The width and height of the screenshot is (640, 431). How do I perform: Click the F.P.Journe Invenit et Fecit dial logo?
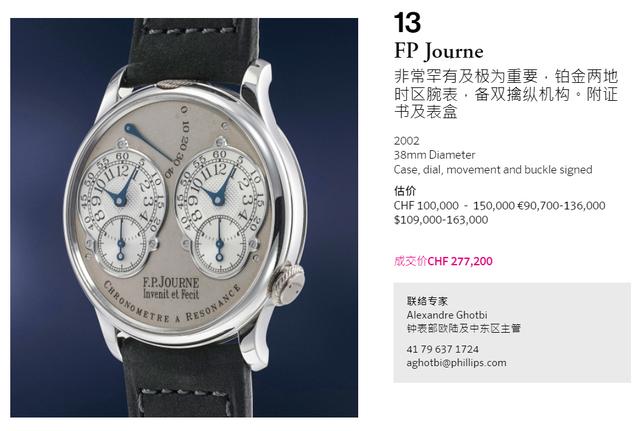171,288
